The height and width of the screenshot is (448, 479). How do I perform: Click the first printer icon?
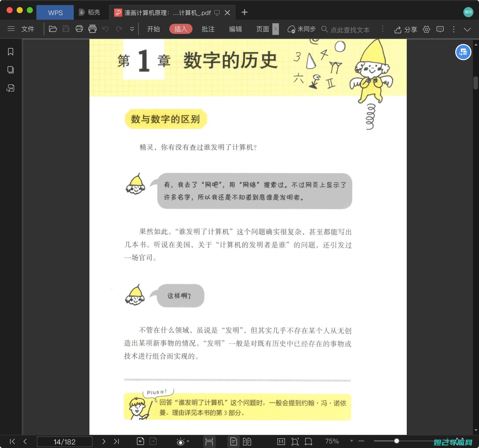pos(79,29)
